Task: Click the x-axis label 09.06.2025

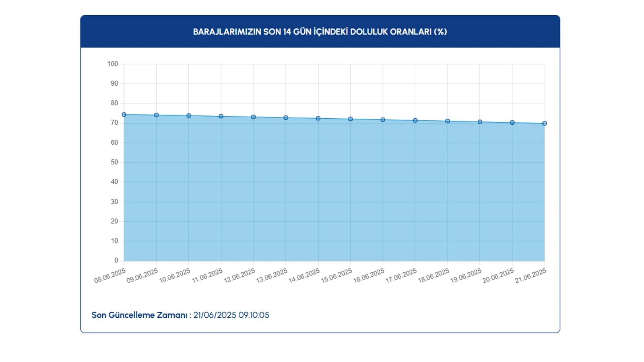Action: coord(142,276)
